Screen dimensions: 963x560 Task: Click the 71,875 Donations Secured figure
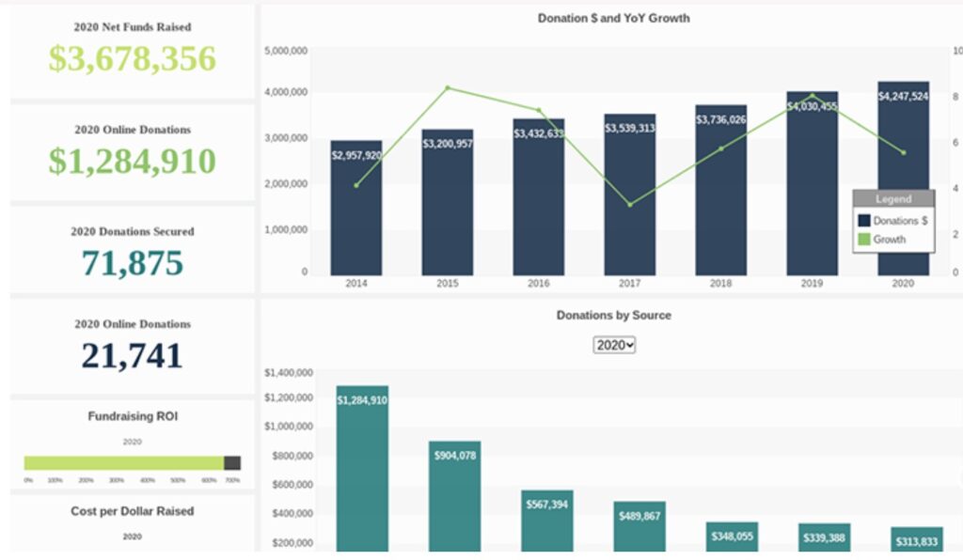(133, 263)
